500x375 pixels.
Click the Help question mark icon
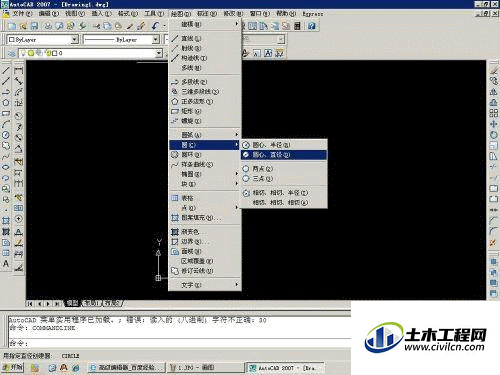tap(312, 26)
